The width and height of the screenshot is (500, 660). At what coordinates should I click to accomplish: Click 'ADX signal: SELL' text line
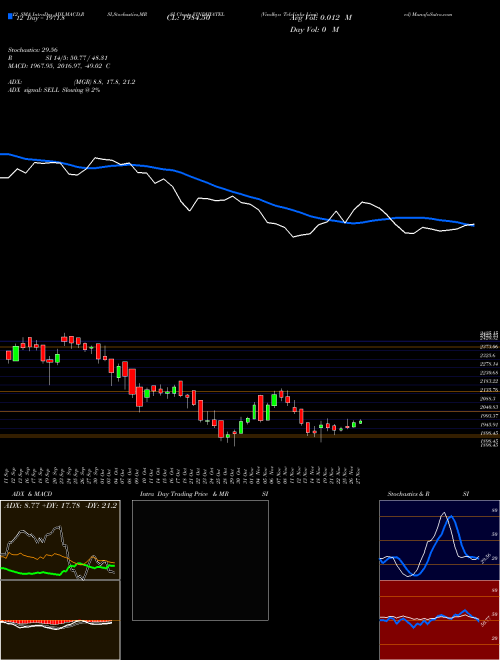54,90
